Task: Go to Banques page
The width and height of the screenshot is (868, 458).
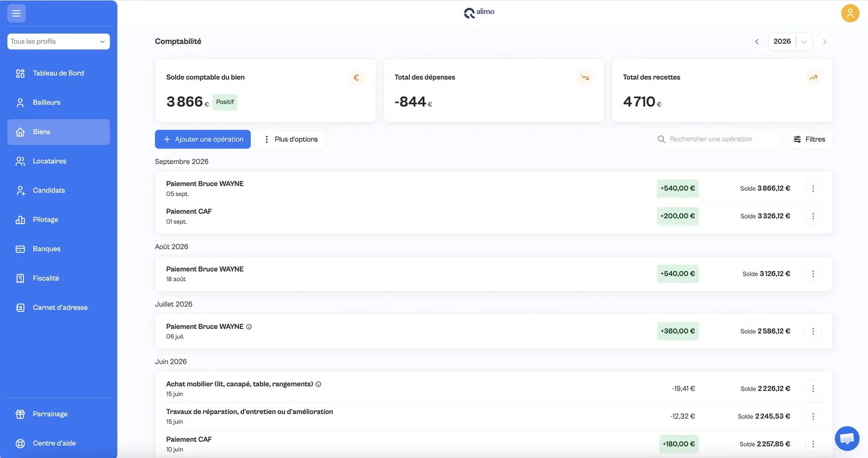Action: (x=59, y=249)
